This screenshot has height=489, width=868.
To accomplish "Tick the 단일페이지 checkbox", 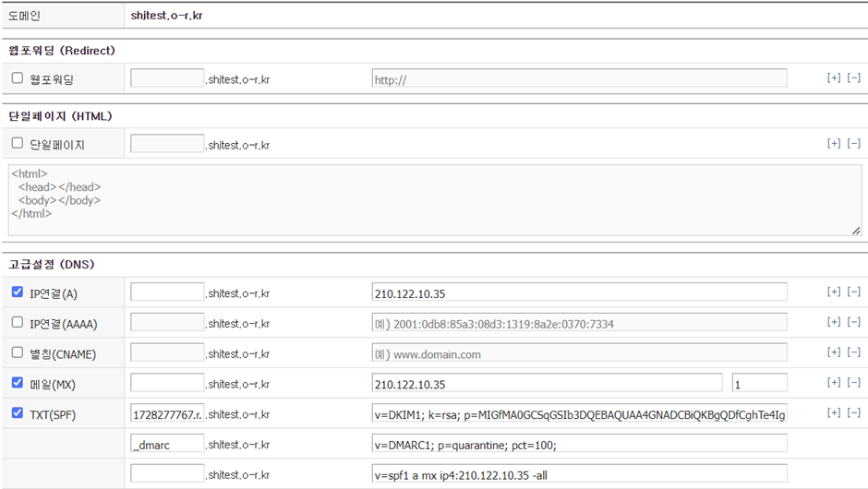I will click(18, 144).
